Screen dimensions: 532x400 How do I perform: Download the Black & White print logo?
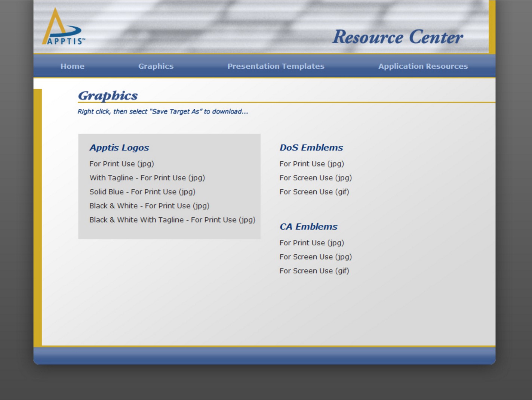point(149,206)
